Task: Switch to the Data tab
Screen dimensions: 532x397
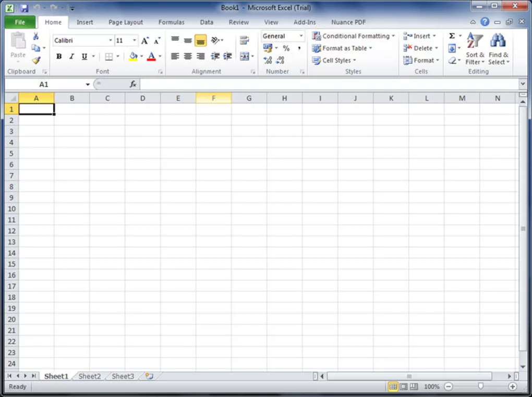Action: click(207, 22)
